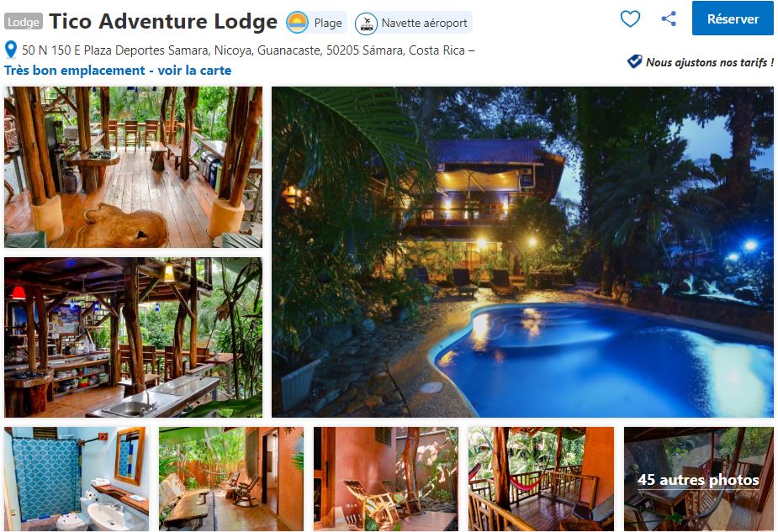The height and width of the screenshot is (532, 778).
Task: Click the Plage label
Action: pyautogui.click(x=328, y=23)
